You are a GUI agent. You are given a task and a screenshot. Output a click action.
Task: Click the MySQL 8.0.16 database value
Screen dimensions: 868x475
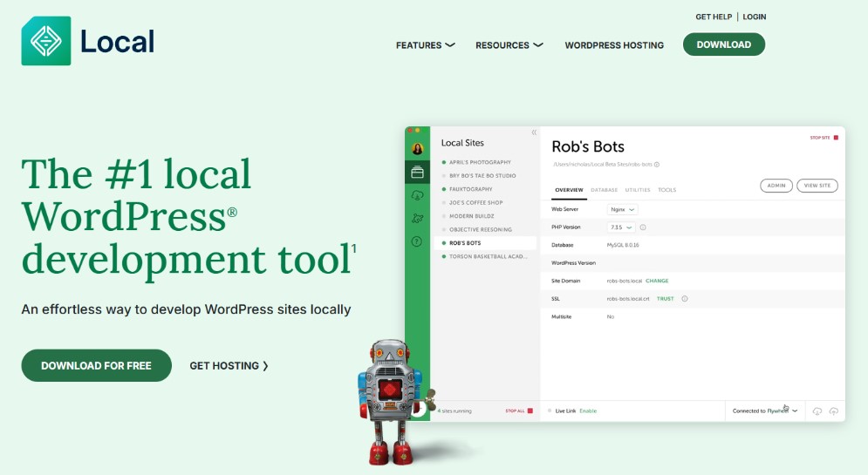tap(623, 245)
